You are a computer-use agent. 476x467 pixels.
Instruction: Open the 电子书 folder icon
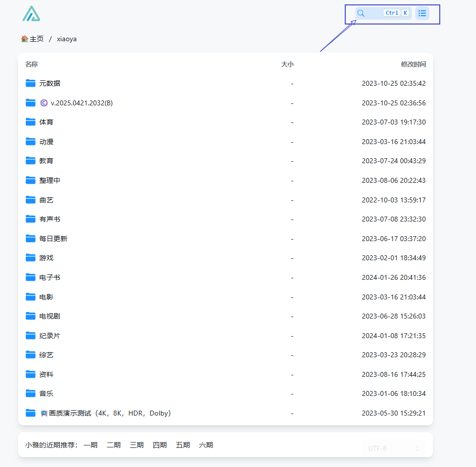click(30, 277)
